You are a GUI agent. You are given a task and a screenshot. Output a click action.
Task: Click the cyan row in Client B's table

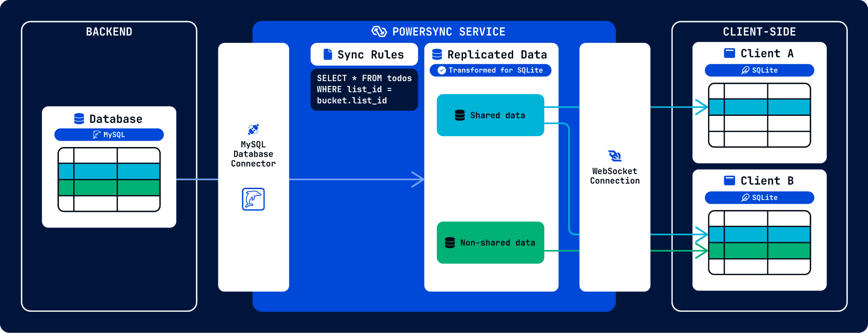tap(759, 234)
